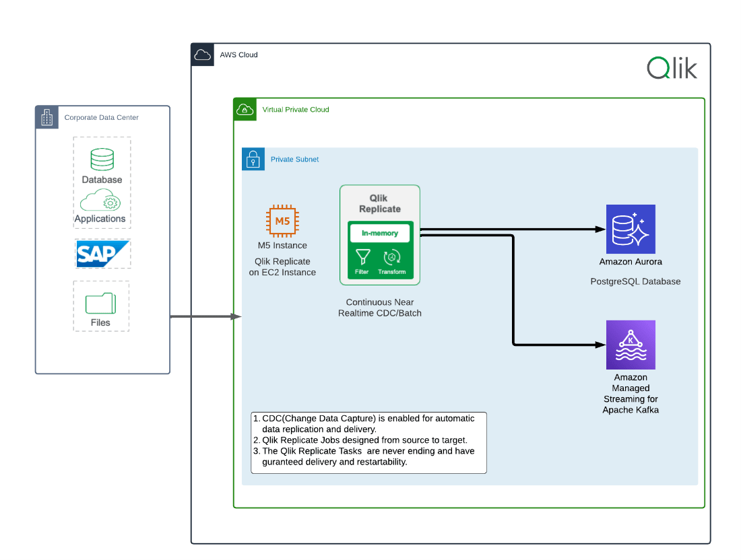741x560 pixels.
Task: Select the M5 Instance chip icon
Action: click(282, 221)
